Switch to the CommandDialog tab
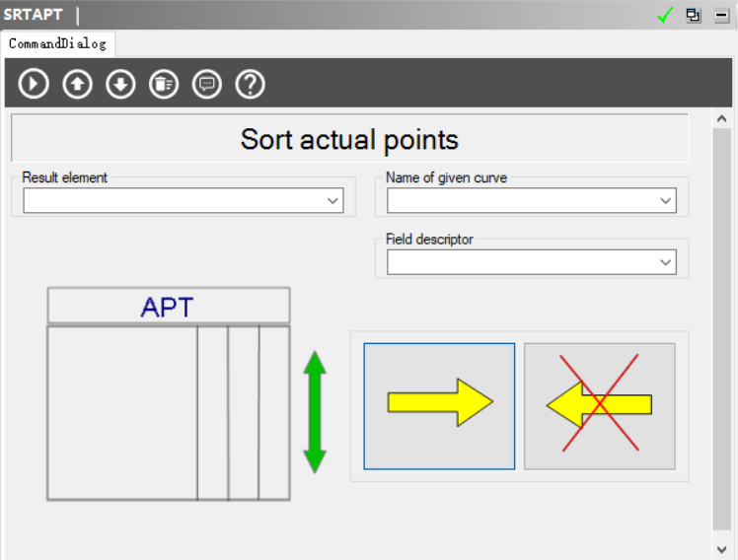The image size is (738, 560). [57, 43]
